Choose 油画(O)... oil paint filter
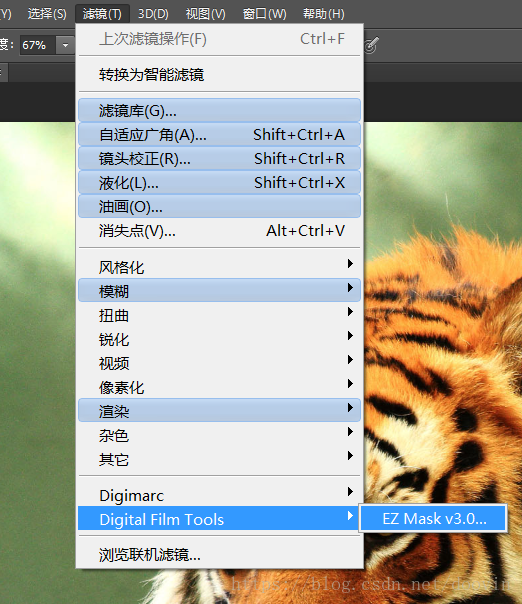The image size is (522, 604). pos(220,206)
